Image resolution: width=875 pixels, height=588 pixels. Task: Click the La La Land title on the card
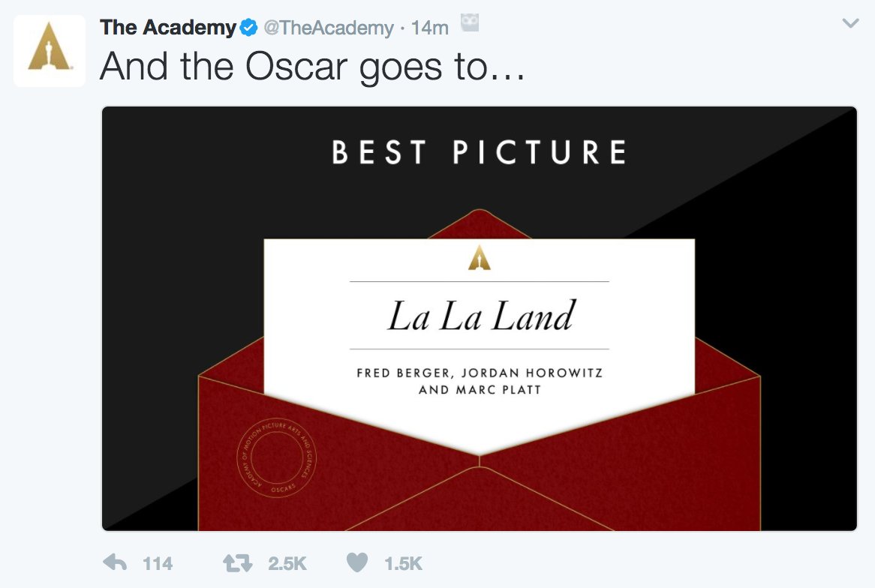[480, 316]
